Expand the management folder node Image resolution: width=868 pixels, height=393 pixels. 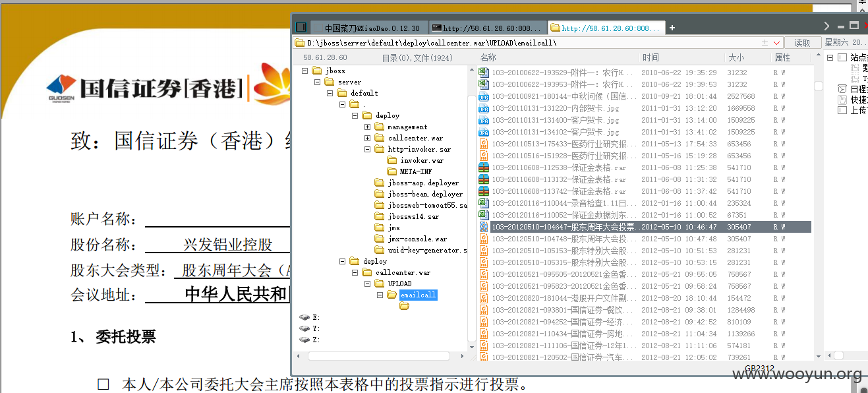point(367,127)
